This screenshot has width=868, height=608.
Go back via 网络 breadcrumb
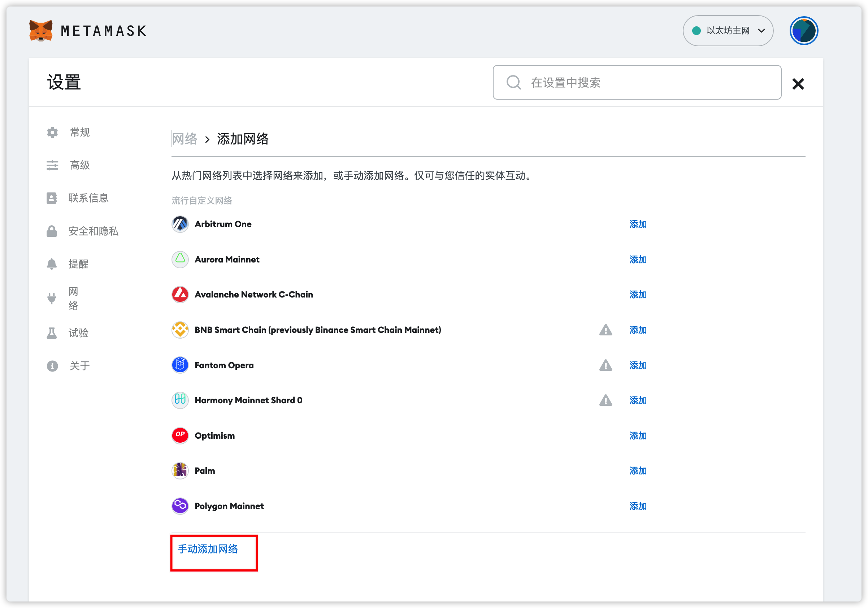(185, 139)
